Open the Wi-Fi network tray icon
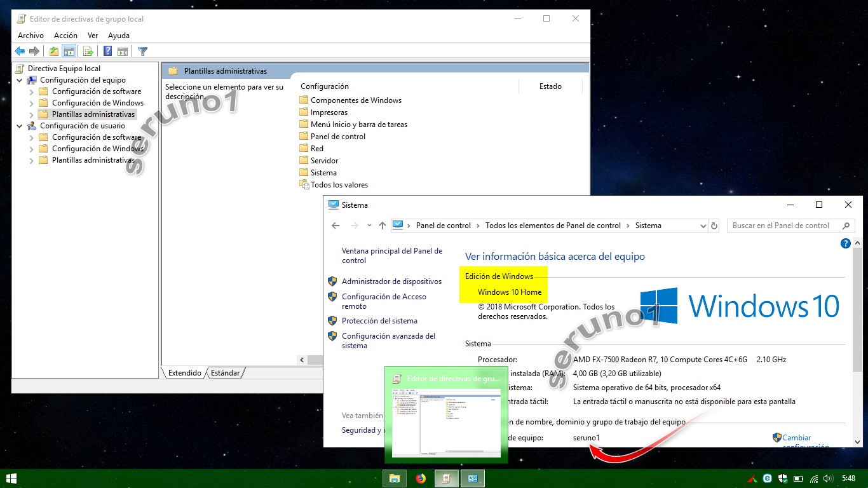The height and width of the screenshot is (488, 868). tap(814, 478)
